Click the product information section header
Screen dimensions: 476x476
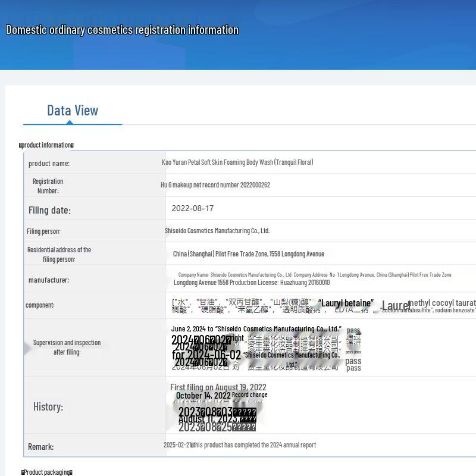(x=47, y=145)
